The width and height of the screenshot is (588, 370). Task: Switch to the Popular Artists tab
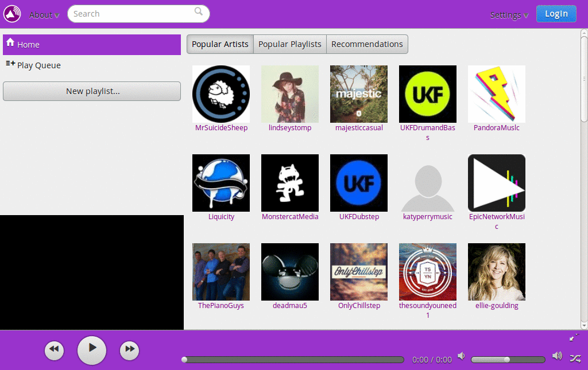click(220, 44)
